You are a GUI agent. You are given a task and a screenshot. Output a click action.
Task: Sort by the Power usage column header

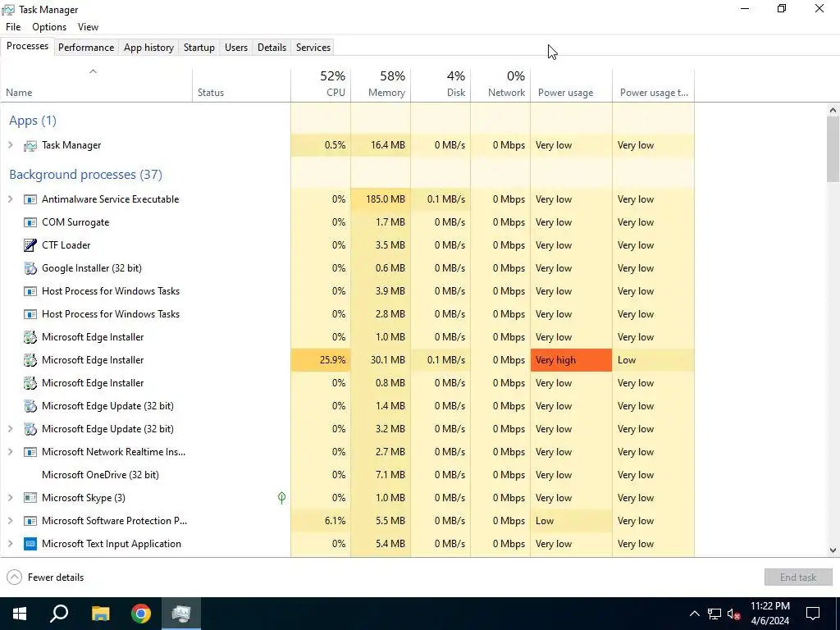click(572, 85)
